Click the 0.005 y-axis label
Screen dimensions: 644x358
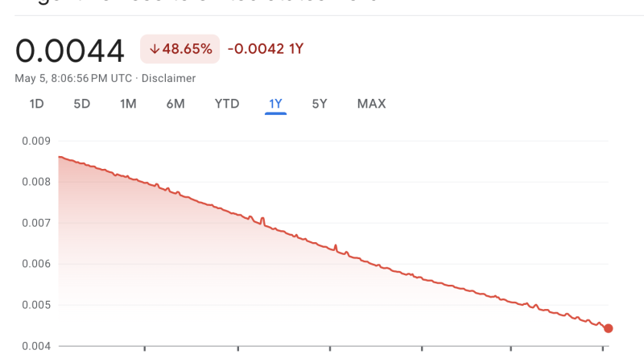pos(36,305)
